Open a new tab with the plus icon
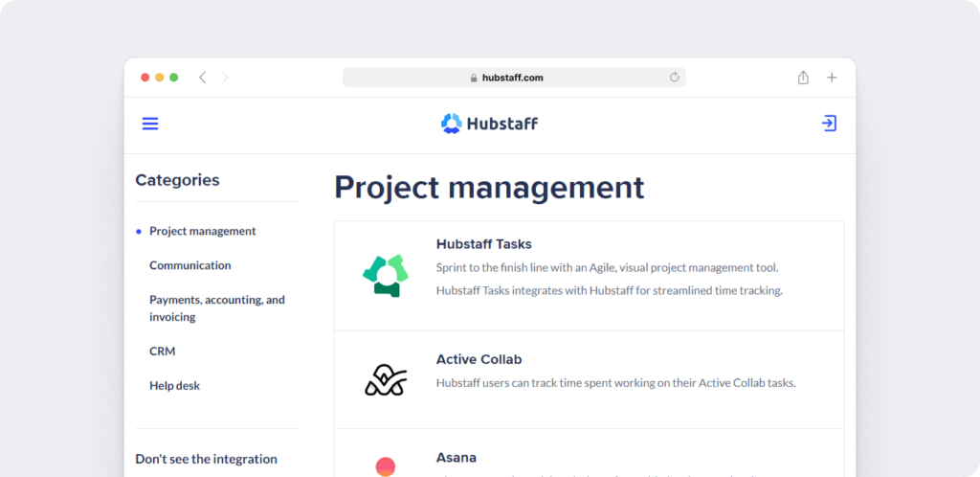980x477 pixels. pos(832,78)
